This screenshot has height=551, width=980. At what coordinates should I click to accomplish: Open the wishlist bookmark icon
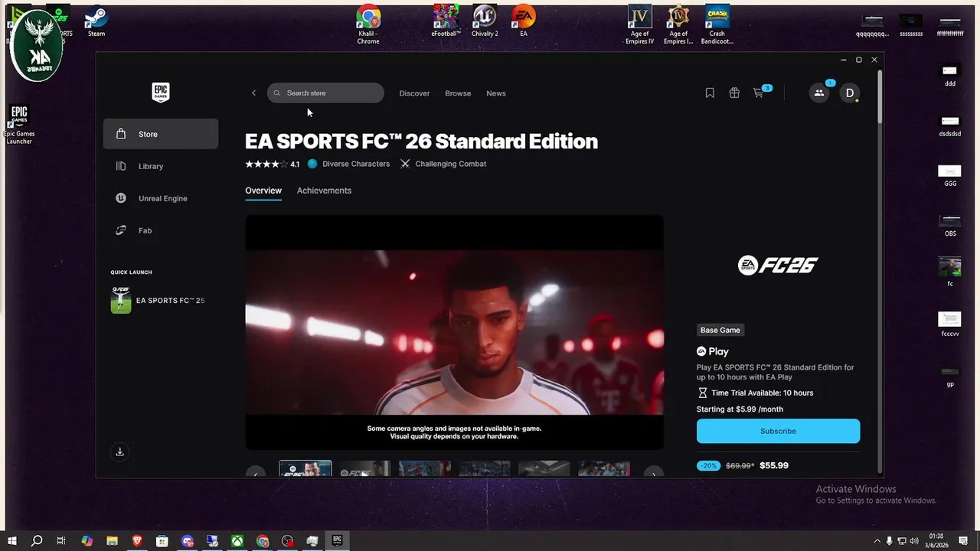point(710,93)
